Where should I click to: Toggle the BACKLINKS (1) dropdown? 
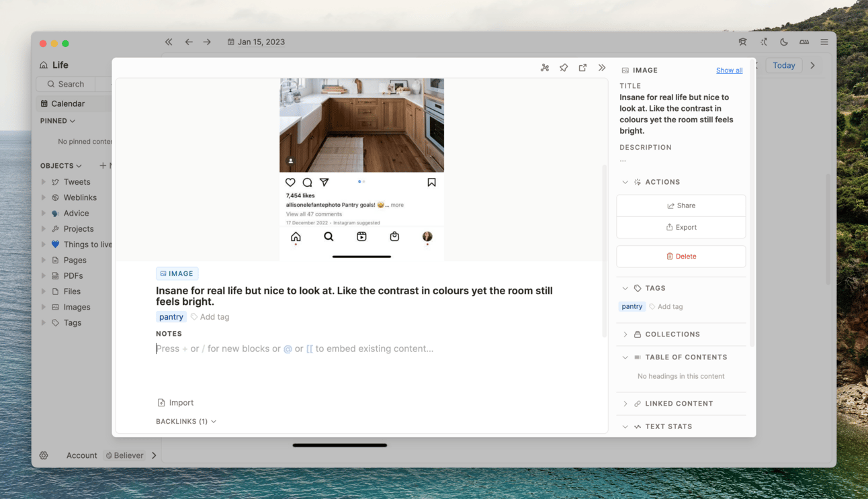(186, 421)
